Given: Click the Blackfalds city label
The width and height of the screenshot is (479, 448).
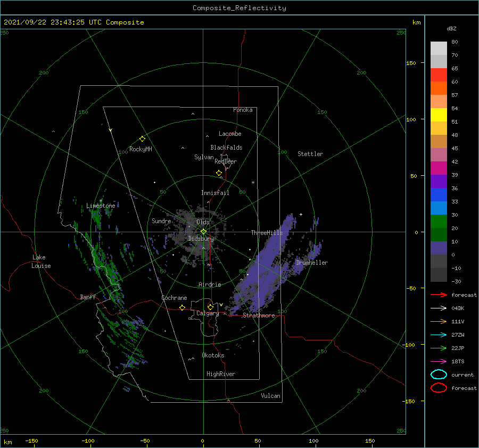Looking at the screenshot, I should (226, 148).
